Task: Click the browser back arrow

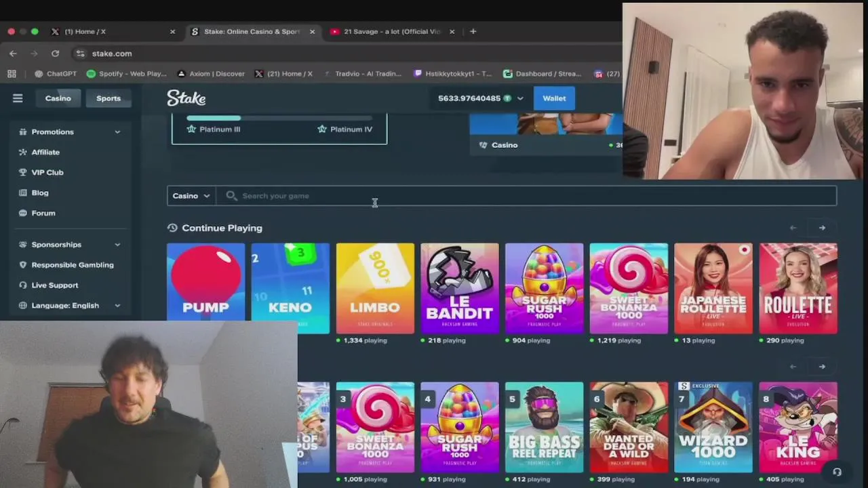Action: (13, 54)
